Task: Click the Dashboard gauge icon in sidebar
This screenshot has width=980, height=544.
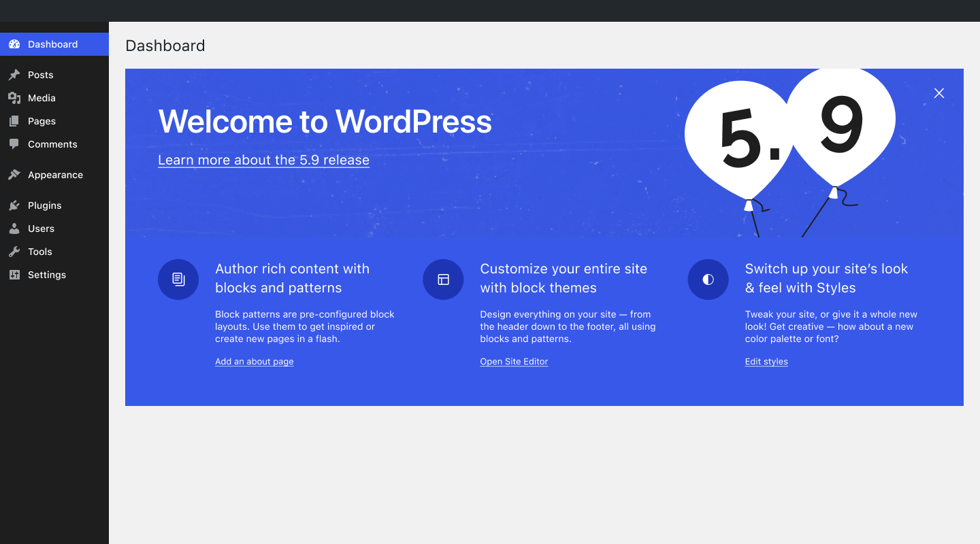Action: click(14, 44)
